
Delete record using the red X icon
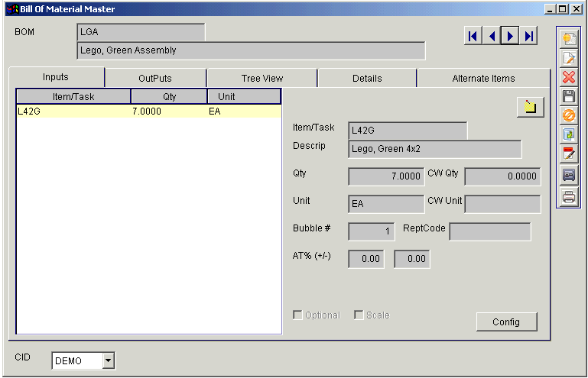pos(568,77)
